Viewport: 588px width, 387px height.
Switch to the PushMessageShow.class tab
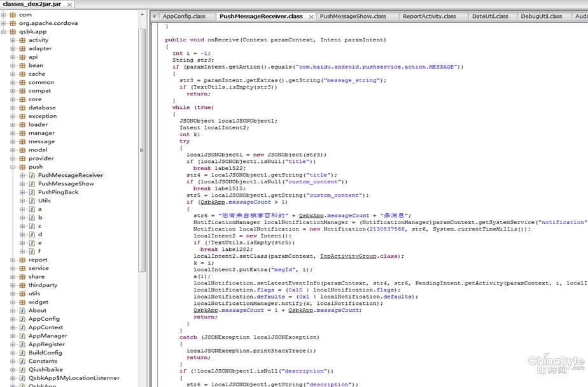coord(353,16)
